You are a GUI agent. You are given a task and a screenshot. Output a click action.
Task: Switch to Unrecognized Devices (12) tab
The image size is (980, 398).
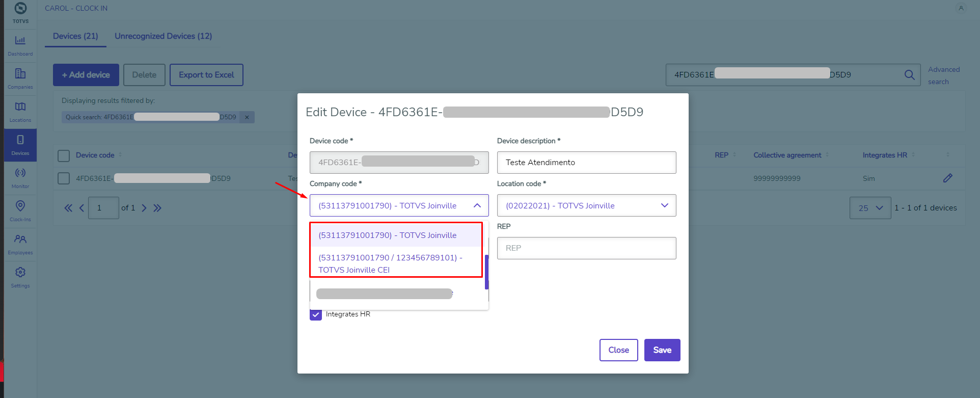[163, 36]
